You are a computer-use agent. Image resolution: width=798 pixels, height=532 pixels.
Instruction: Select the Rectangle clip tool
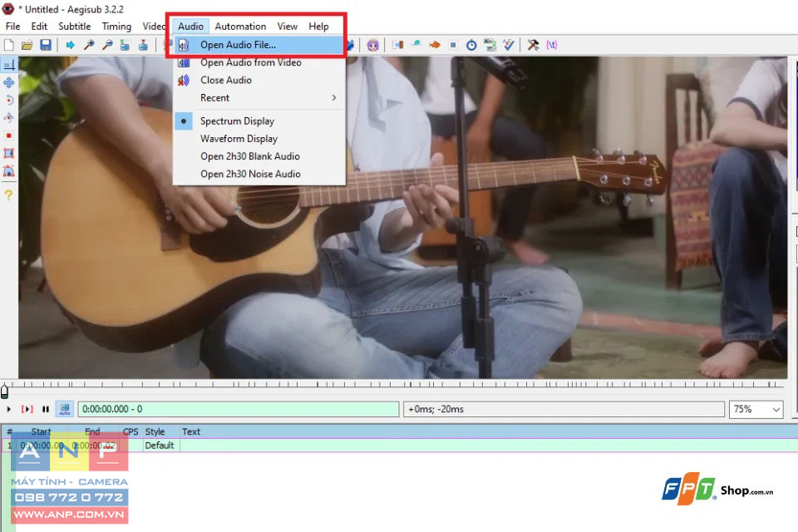click(9, 153)
